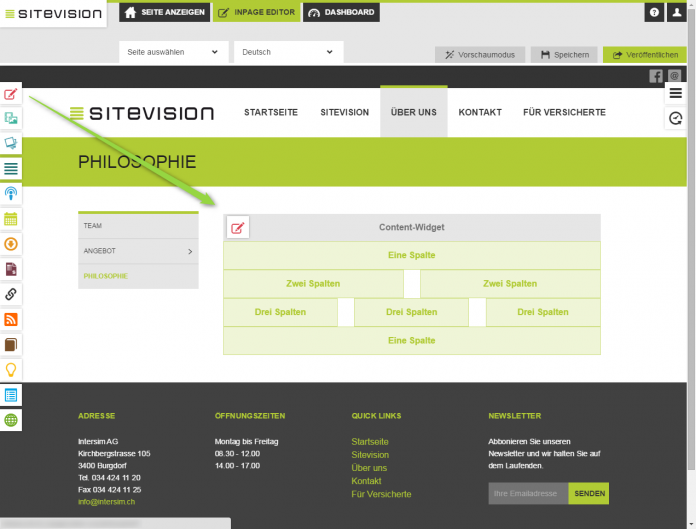Click the 'Ihre Emailadresse' input field
Image resolution: width=696 pixels, height=529 pixels.
[x=528, y=493]
